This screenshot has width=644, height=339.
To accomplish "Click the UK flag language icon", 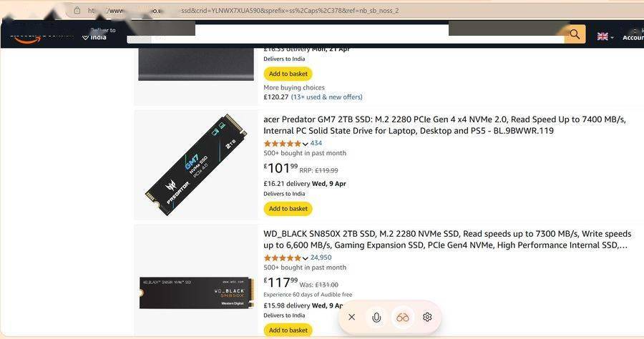I will click(x=603, y=36).
